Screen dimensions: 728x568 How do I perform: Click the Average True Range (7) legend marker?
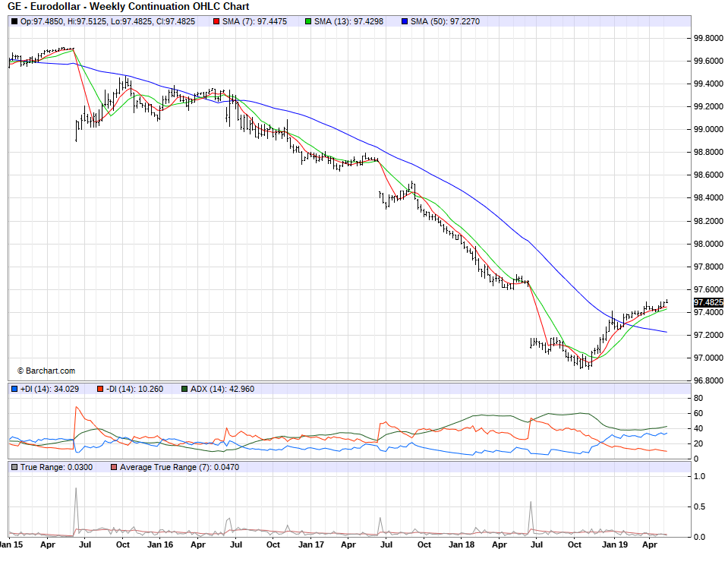(x=114, y=467)
